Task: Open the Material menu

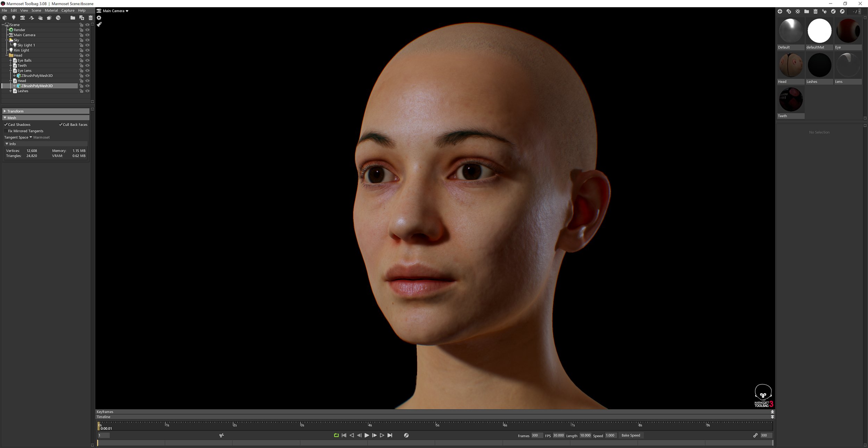Action: [51, 10]
